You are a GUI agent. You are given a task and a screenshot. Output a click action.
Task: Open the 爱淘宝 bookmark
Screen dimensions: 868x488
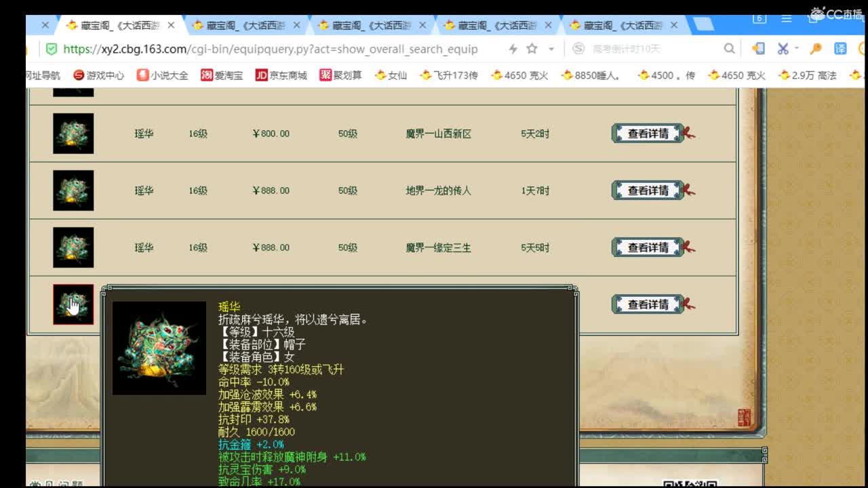point(222,75)
